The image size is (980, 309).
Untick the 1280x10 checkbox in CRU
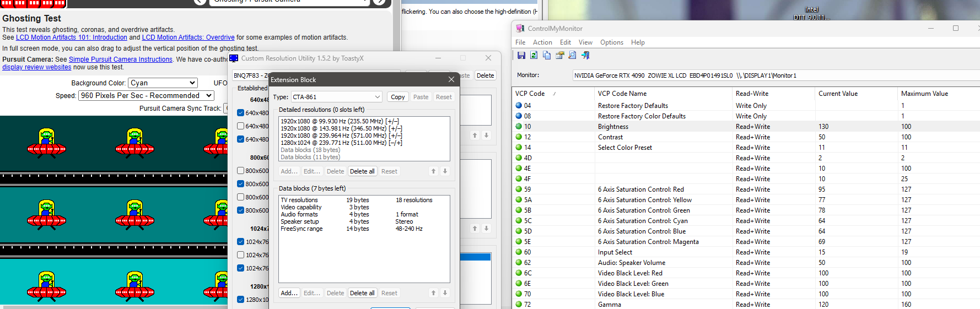[x=240, y=300]
